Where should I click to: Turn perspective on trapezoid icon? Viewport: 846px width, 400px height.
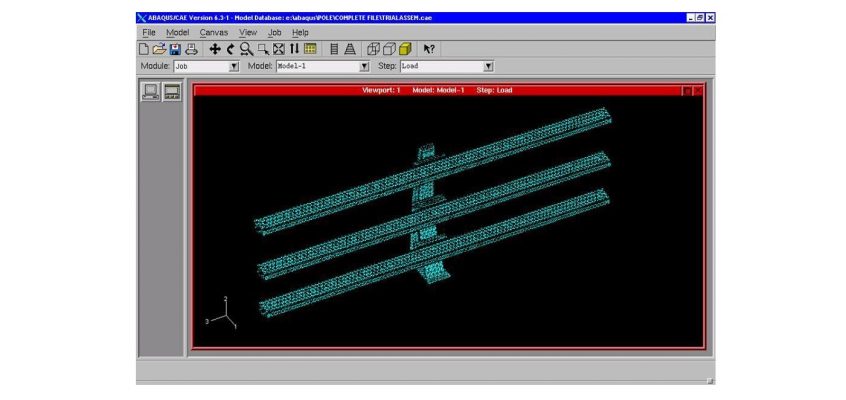click(x=350, y=49)
